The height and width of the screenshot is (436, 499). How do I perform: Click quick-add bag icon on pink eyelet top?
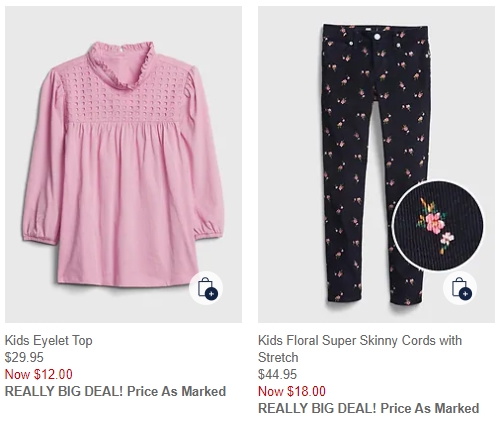tap(206, 288)
